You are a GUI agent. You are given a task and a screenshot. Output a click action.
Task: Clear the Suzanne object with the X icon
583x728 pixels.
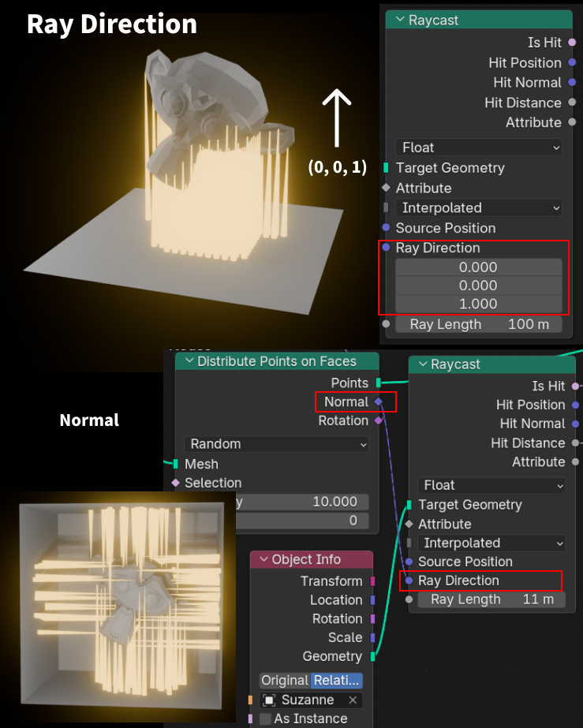(x=353, y=700)
